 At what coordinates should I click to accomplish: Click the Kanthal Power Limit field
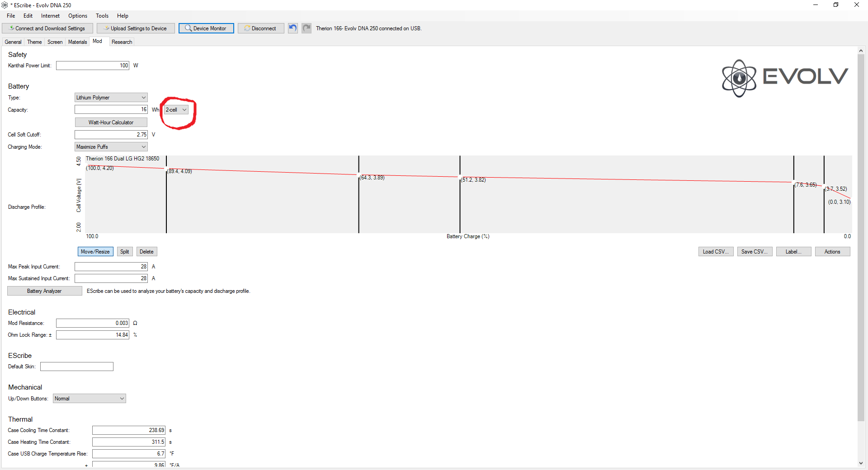93,66
